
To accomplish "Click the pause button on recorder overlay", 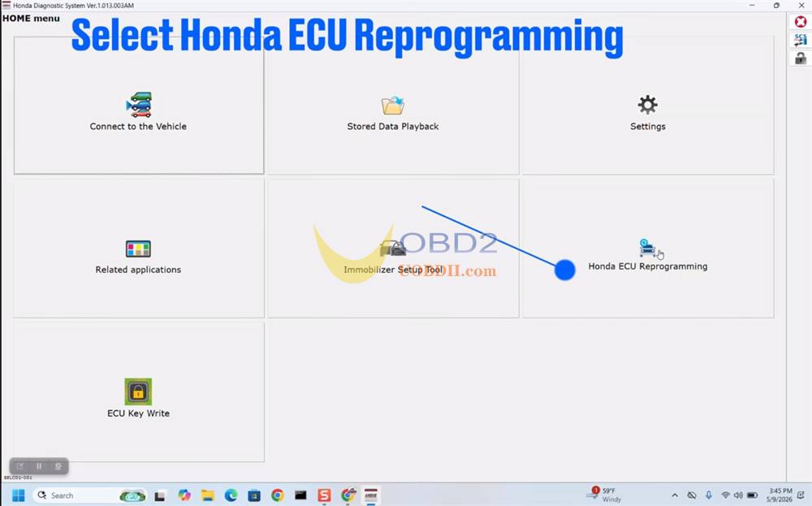I will point(39,466).
